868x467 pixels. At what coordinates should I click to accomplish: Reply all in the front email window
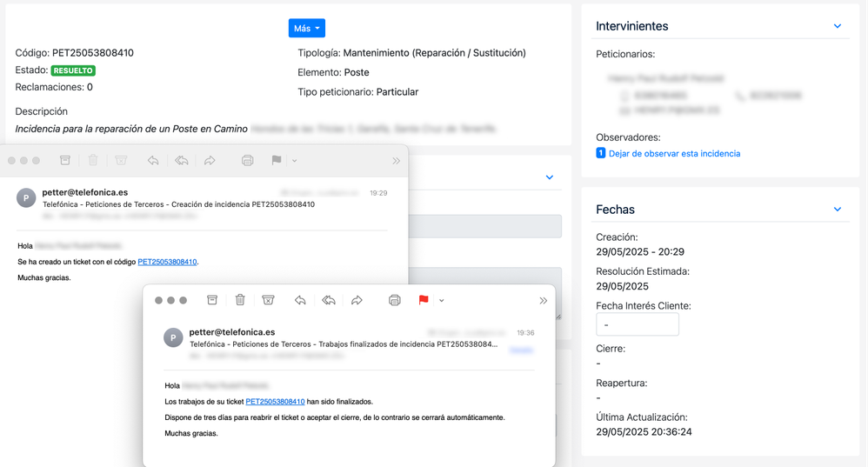click(329, 300)
